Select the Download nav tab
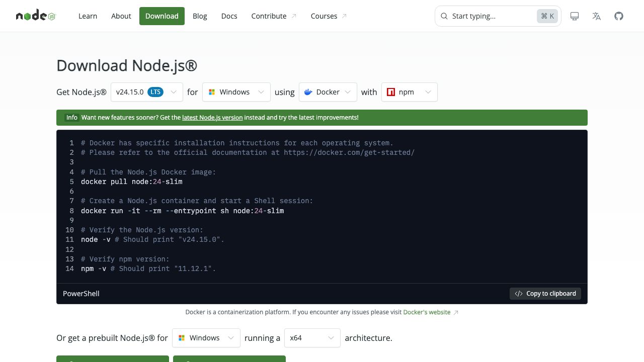Image resolution: width=644 pixels, height=362 pixels. [x=162, y=16]
